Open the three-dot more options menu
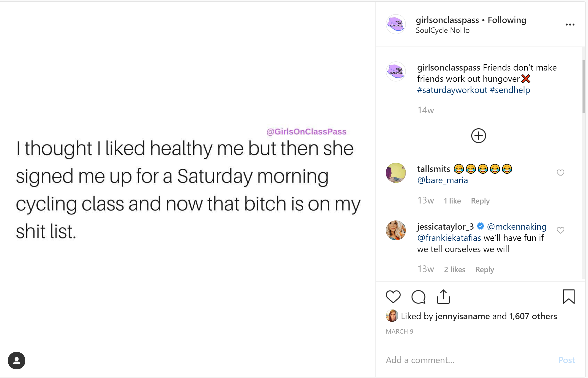This screenshot has width=588, height=378. [x=570, y=25]
